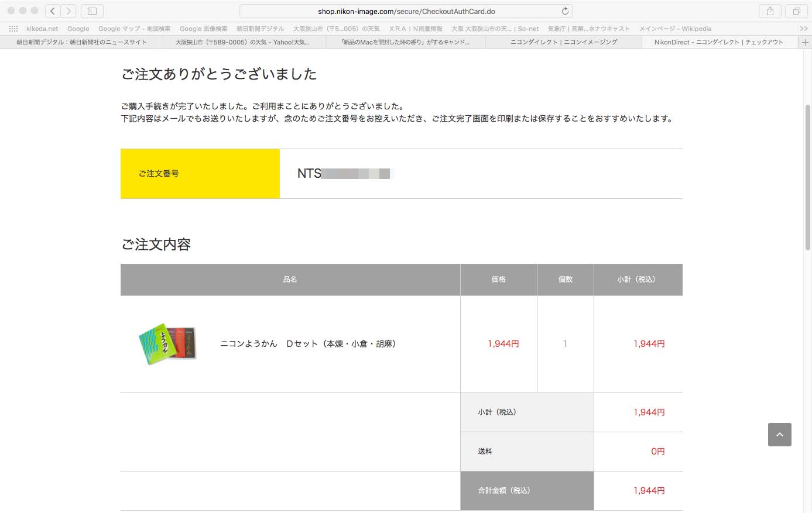
Task: Open the kikeda.net bookmark
Action: pos(42,29)
